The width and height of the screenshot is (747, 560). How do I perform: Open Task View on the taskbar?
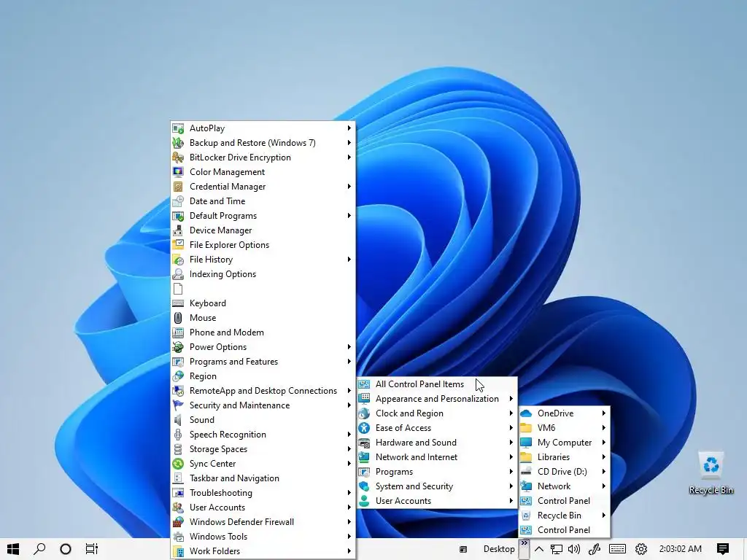pyautogui.click(x=91, y=549)
